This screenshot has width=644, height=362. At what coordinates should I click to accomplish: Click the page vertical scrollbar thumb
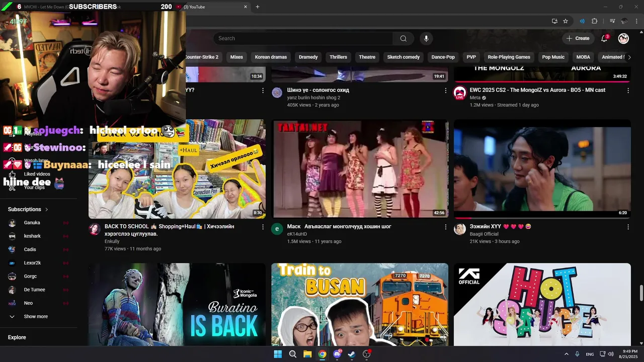pyautogui.click(x=641, y=292)
